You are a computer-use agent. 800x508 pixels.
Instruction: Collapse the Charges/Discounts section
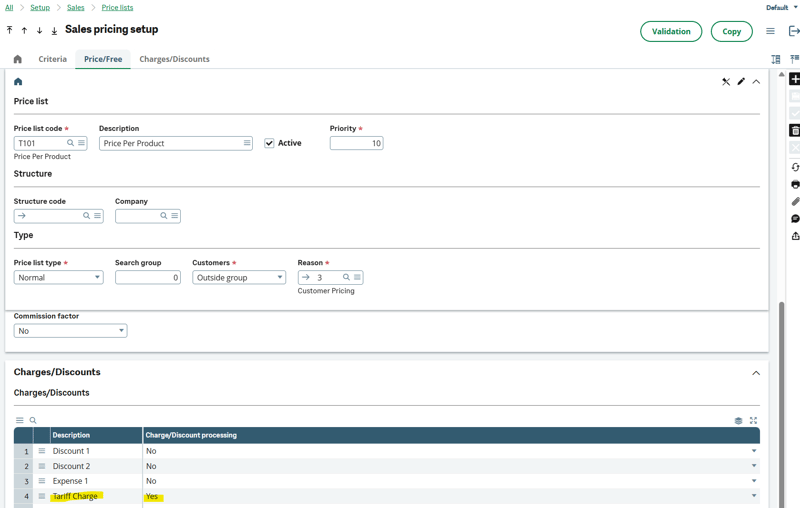coord(756,373)
